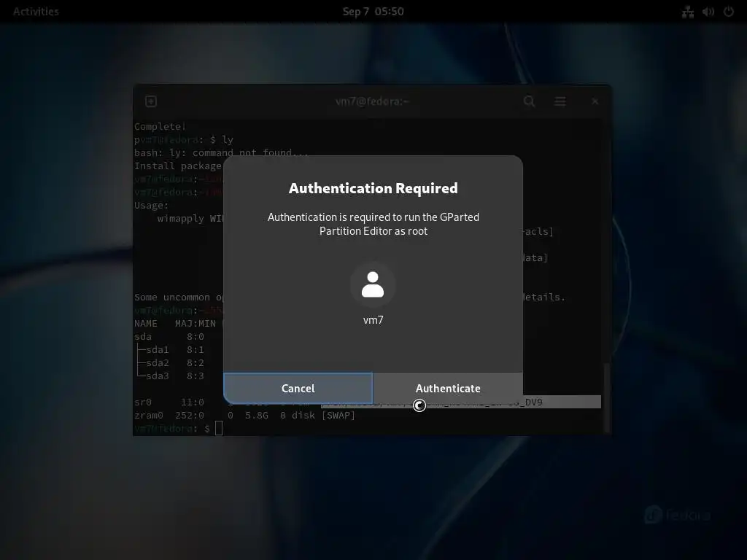Click the terminal search magnifier icon
This screenshot has width=747, height=560.
(x=530, y=101)
